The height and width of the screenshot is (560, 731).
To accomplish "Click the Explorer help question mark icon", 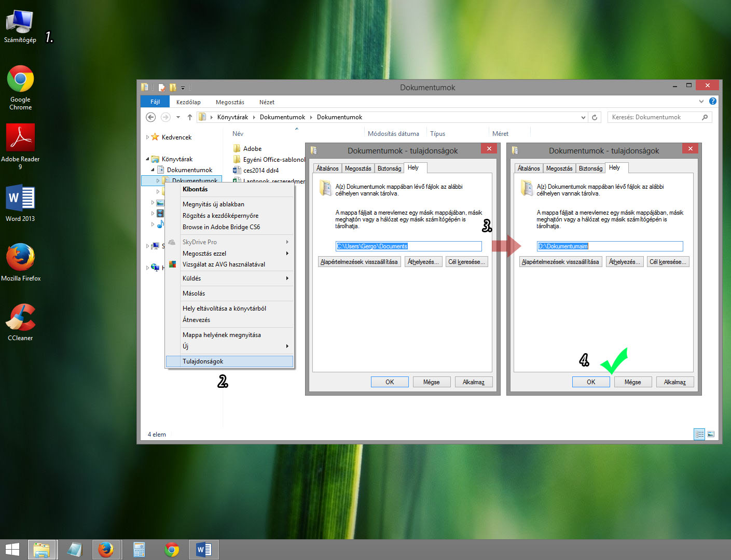I will 713,102.
